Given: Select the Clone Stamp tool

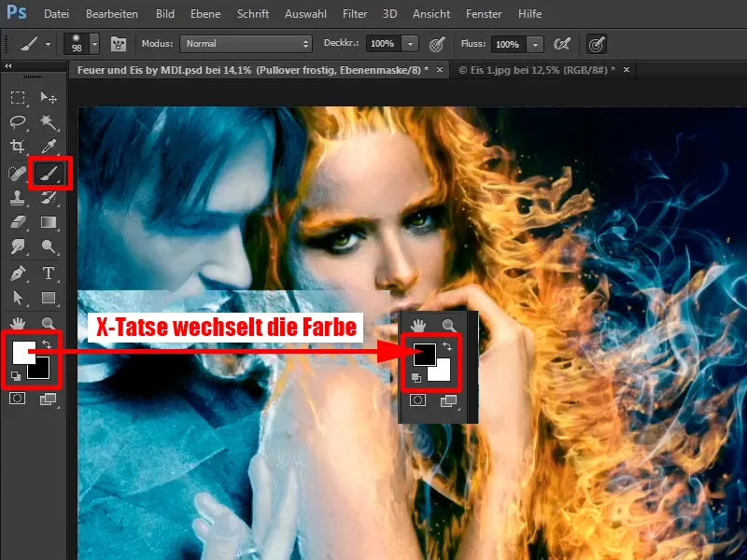Looking at the screenshot, I should click(x=18, y=198).
